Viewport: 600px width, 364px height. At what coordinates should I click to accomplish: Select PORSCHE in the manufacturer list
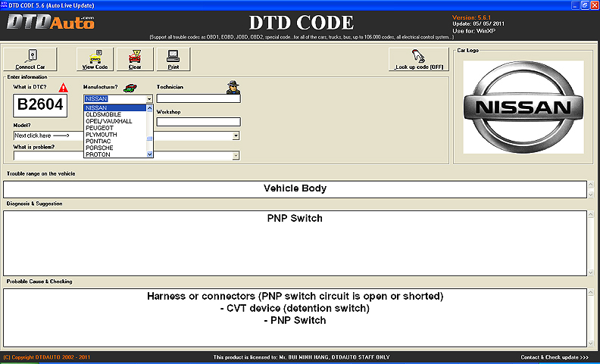115,148
